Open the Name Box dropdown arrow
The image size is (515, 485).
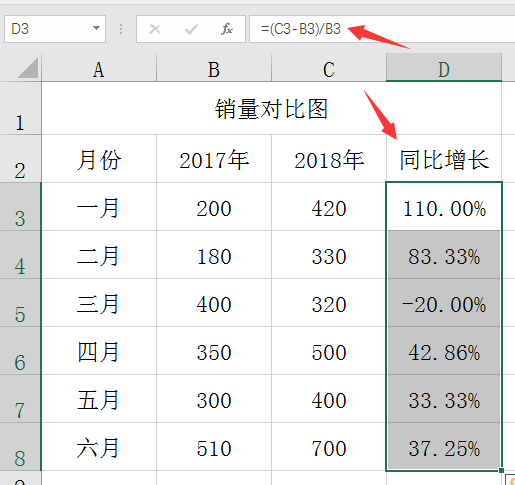click(x=96, y=28)
